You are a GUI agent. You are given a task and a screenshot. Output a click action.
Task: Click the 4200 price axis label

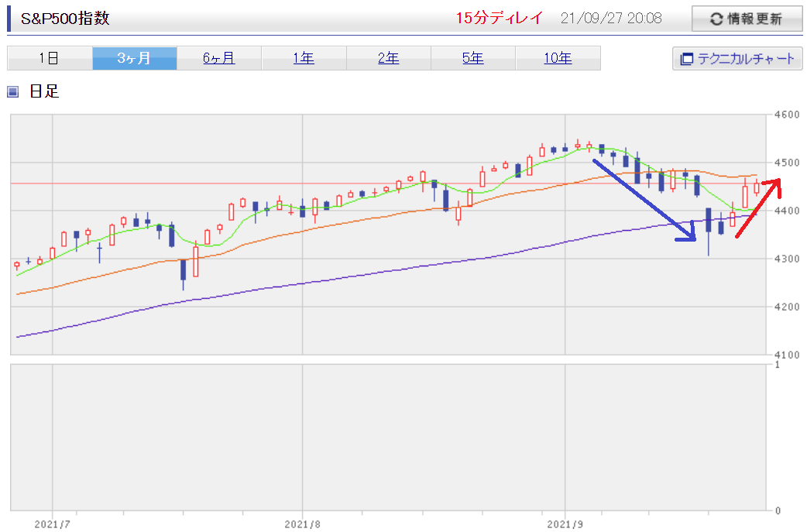(787, 307)
